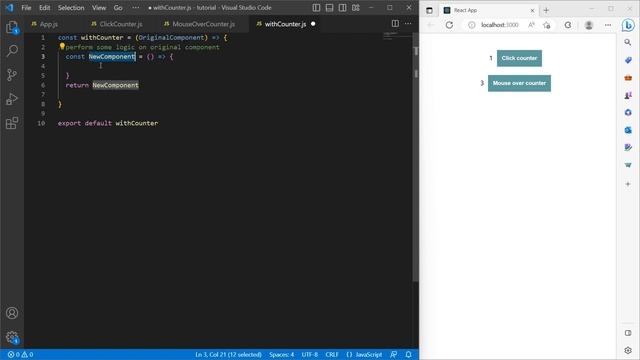This screenshot has width=640, height=360.
Task: Toggle the secondary side bar layout icon
Action: (342, 8)
